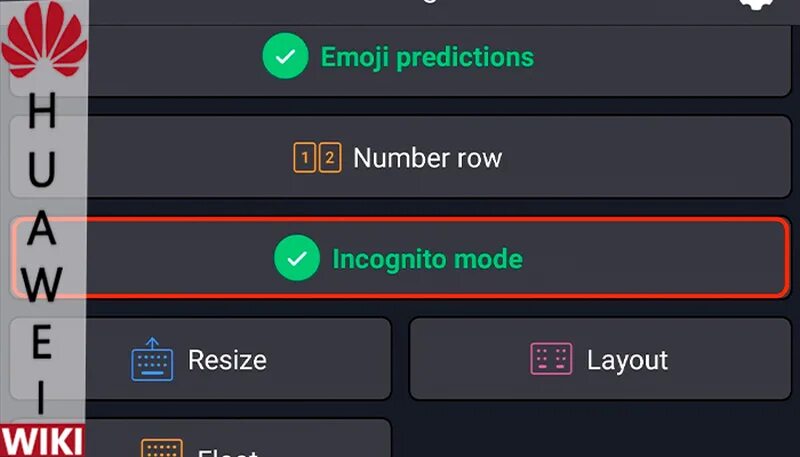Click the orange Number row icon
800x457 pixels.
pyautogui.click(x=317, y=158)
